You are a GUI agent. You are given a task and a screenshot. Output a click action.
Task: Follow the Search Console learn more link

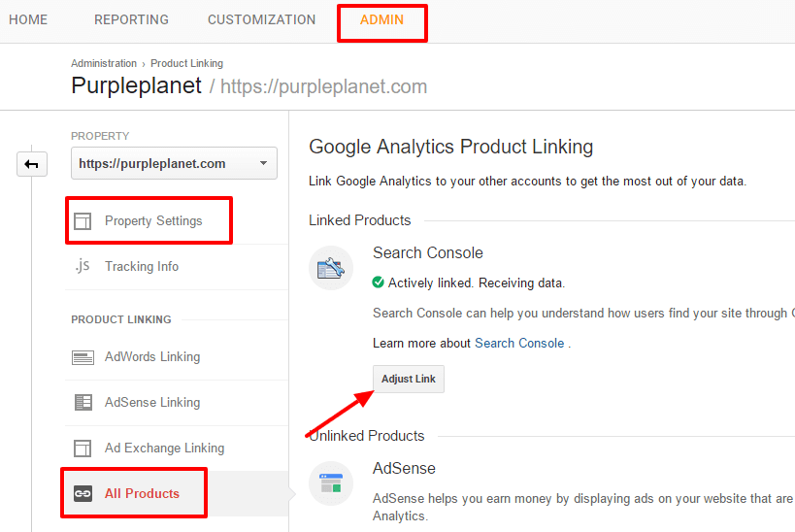pos(518,343)
